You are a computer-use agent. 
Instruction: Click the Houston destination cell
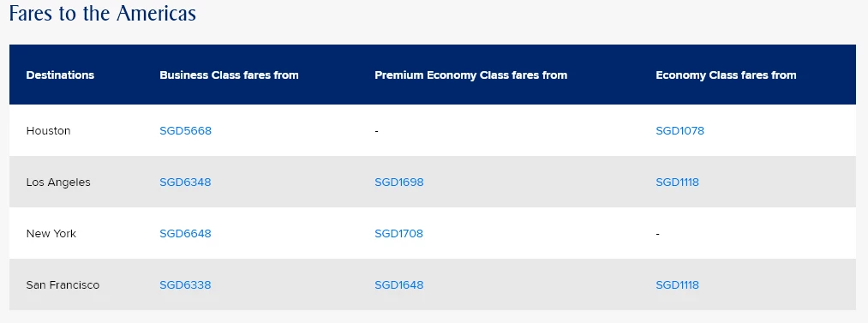pos(48,131)
